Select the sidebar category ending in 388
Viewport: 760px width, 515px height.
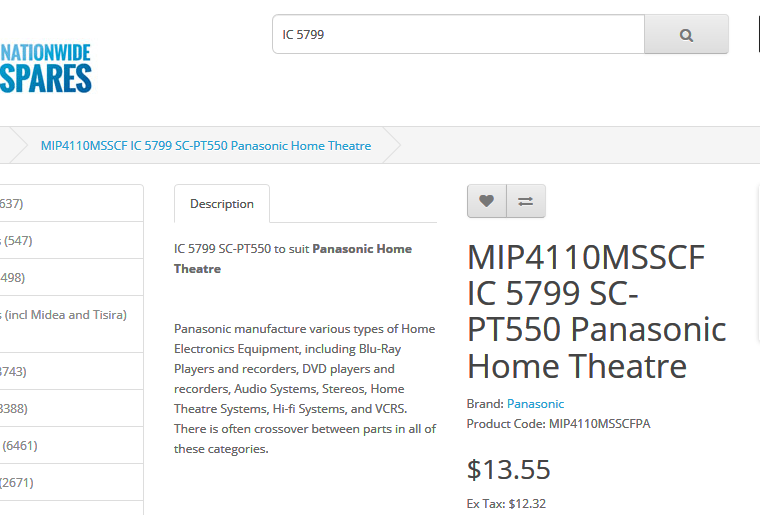click(x=71, y=408)
